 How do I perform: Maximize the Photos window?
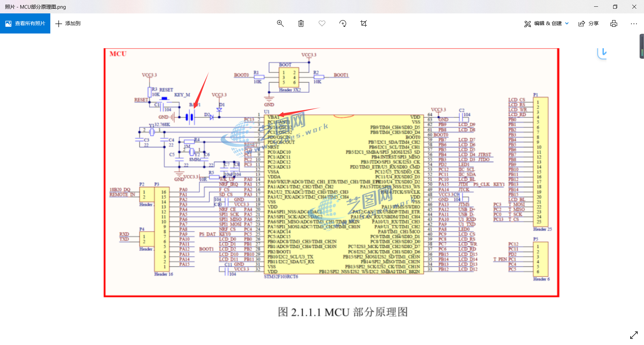pyautogui.click(x=615, y=7)
